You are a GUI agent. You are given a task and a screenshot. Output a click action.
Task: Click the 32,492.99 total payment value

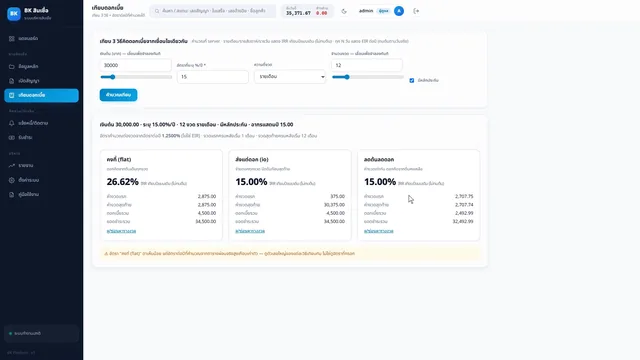[x=463, y=222]
